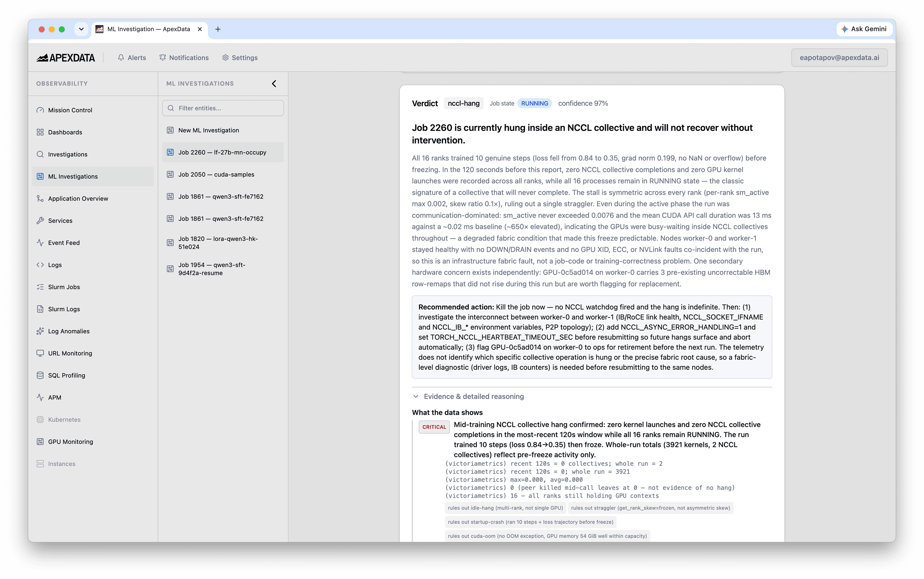The width and height of the screenshot is (924, 579).
Task: Click the SQL Profiling database icon
Action: pyautogui.click(x=40, y=375)
